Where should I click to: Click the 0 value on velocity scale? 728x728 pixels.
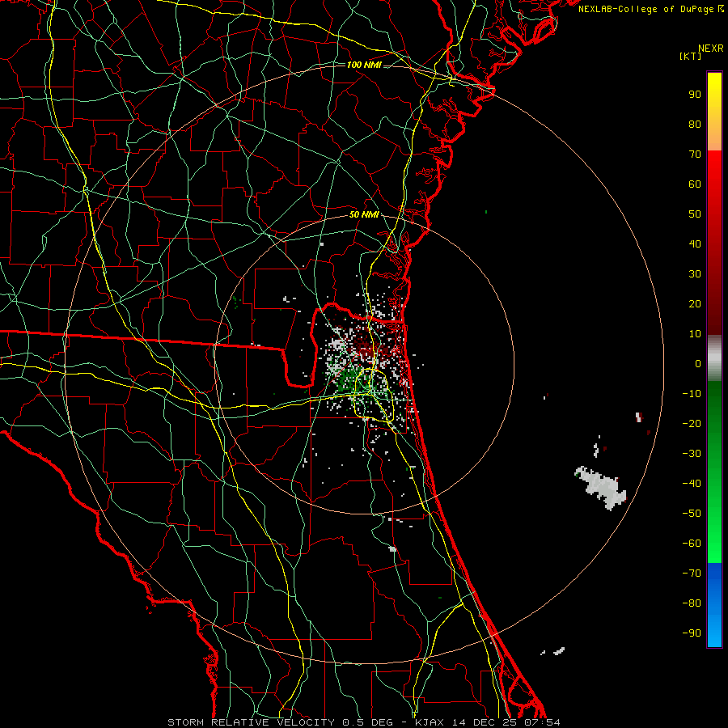pos(698,363)
